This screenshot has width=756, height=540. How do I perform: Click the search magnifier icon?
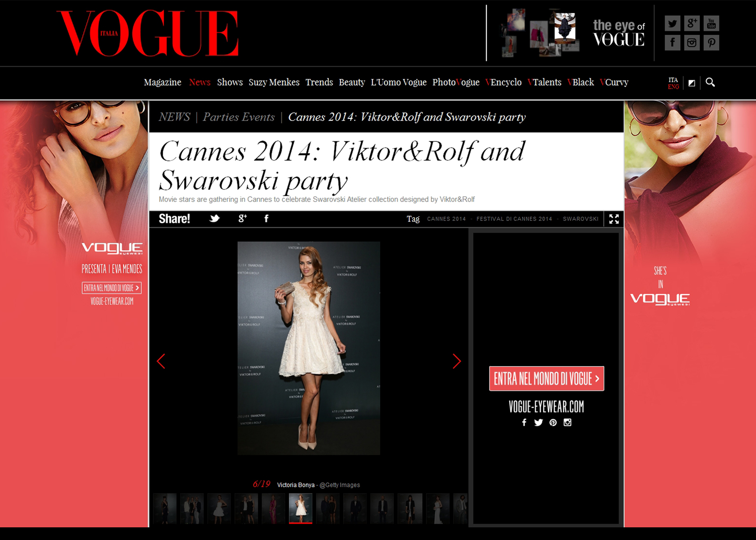coord(710,82)
